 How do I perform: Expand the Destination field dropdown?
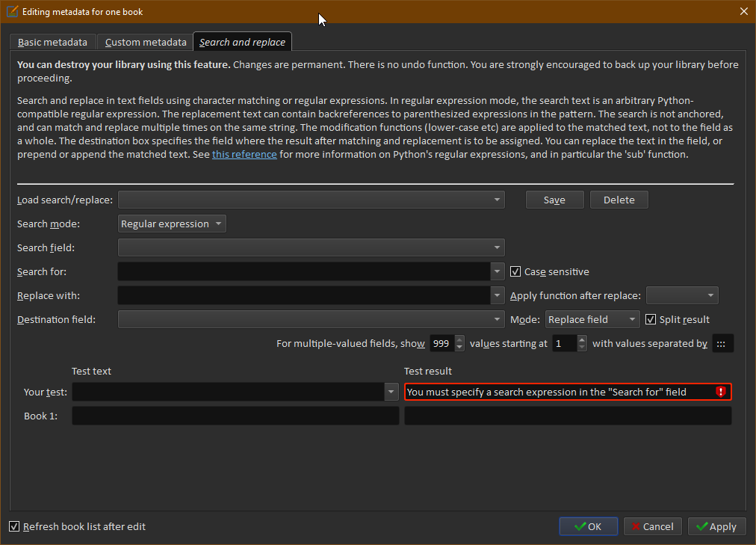coord(312,319)
